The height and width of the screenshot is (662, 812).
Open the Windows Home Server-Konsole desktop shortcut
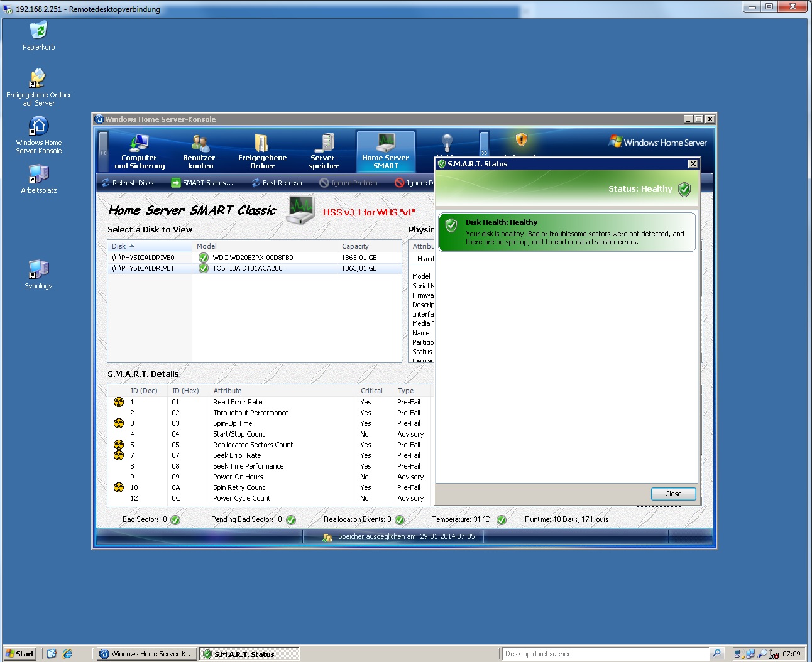38,134
